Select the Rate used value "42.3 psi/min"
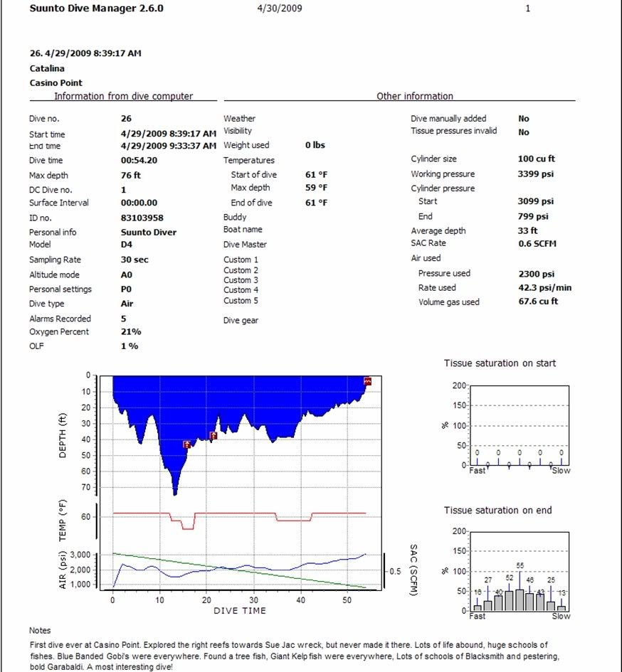 545,287
